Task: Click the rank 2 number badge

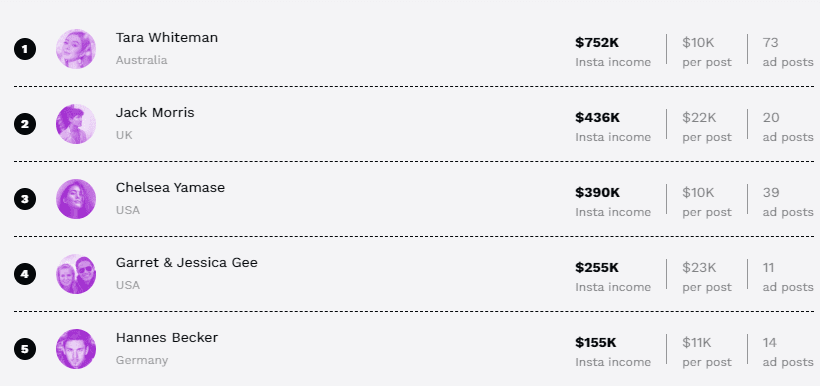Action: pyautogui.click(x=25, y=124)
